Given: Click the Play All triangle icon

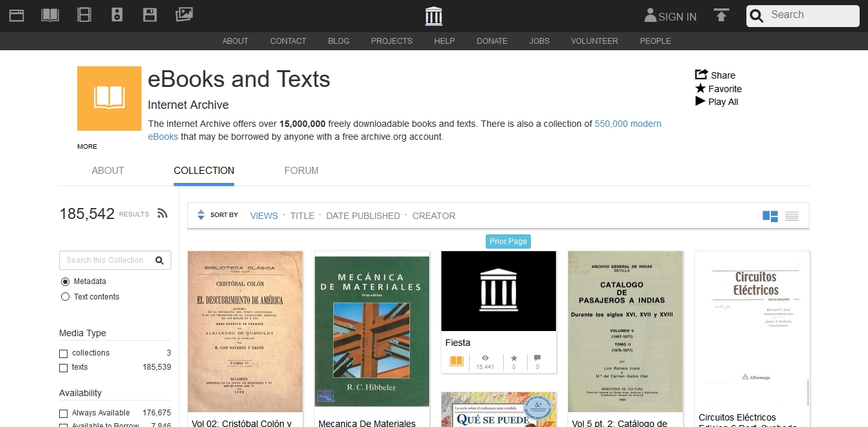Looking at the screenshot, I should pyautogui.click(x=701, y=101).
